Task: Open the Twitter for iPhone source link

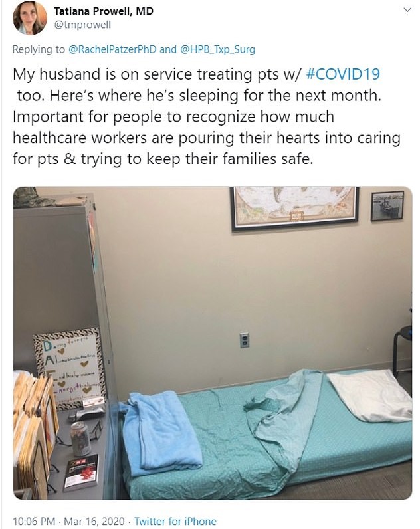Action: point(175,521)
